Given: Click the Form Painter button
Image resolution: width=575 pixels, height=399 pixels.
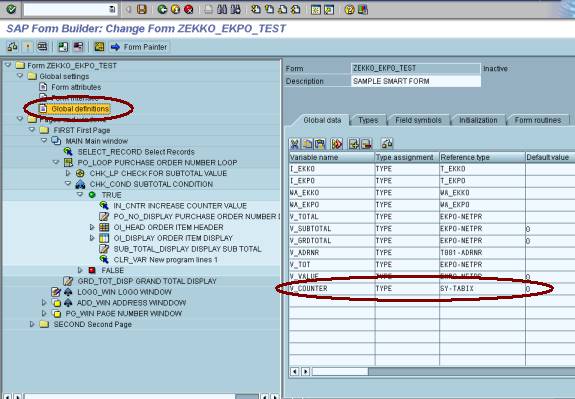Looking at the screenshot, I should coord(139,47).
